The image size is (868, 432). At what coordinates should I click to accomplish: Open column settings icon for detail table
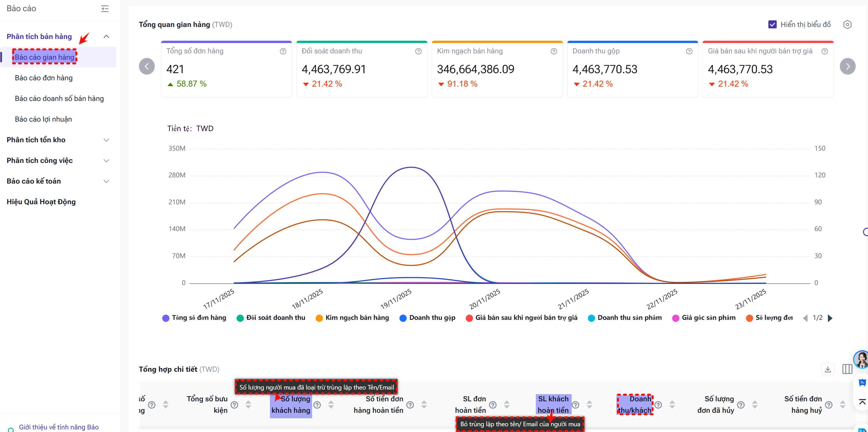pyautogui.click(x=847, y=369)
